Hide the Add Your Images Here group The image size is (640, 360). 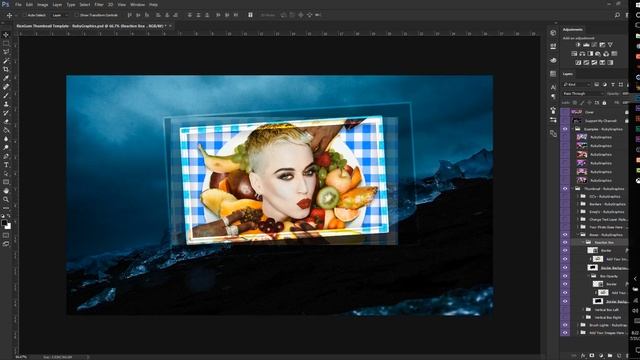click(x=565, y=333)
